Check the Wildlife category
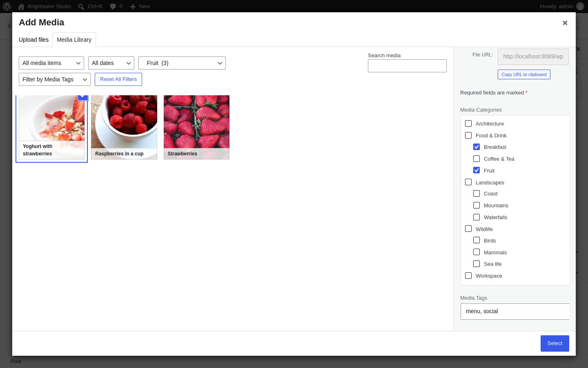This screenshot has height=368, width=588. [x=468, y=229]
